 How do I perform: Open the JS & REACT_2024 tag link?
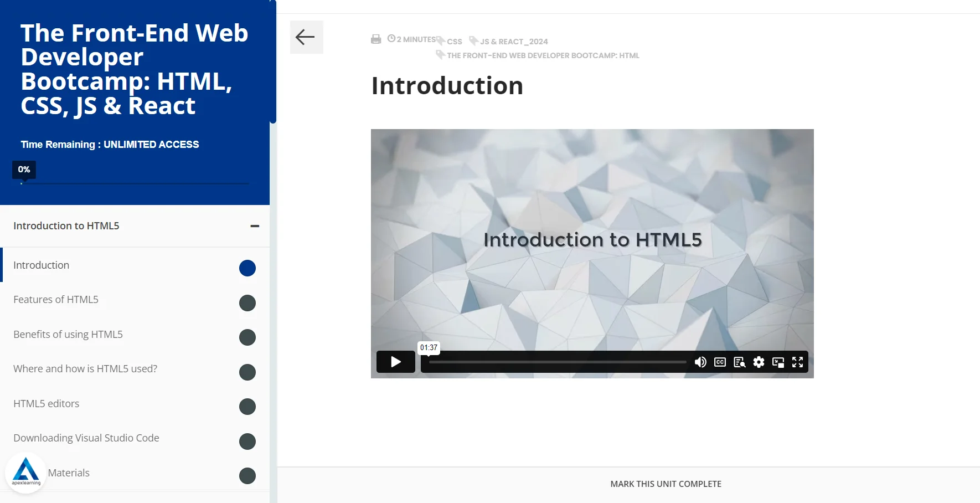[513, 42]
